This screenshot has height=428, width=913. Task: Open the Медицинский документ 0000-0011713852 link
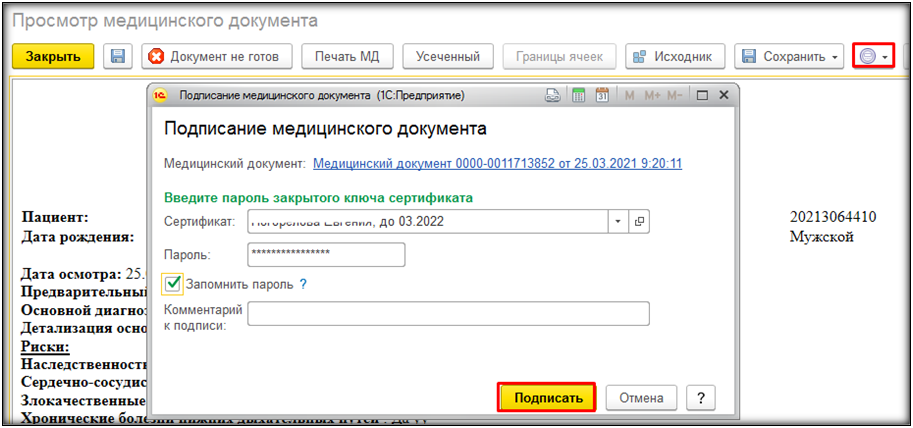click(497, 163)
